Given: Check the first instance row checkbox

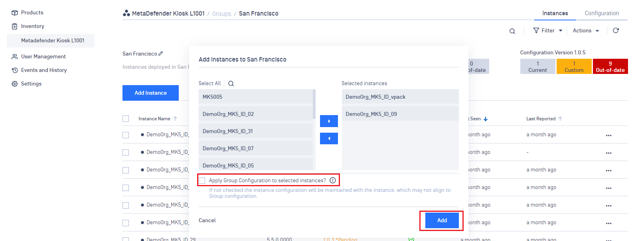Looking at the screenshot, I should pyautogui.click(x=126, y=135).
